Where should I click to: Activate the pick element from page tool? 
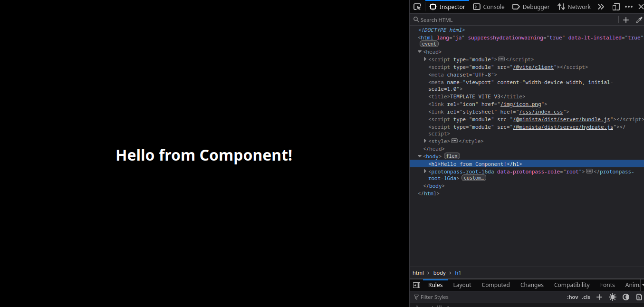[417, 7]
